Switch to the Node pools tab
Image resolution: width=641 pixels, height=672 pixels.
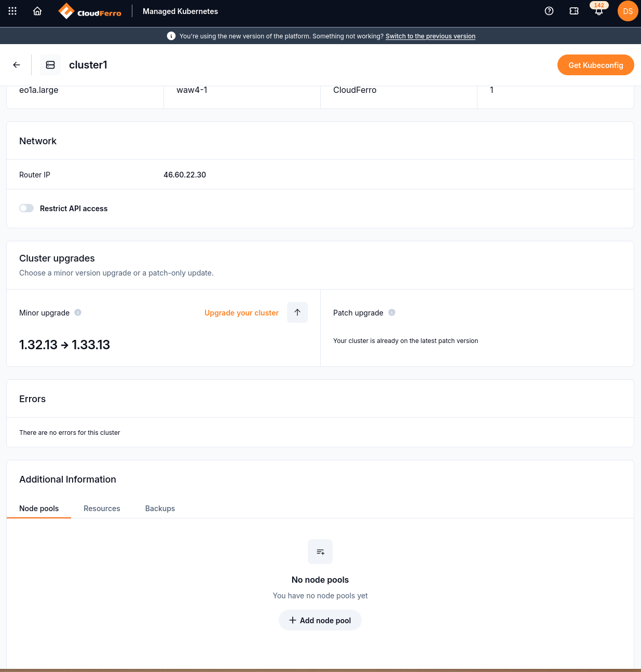click(39, 509)
